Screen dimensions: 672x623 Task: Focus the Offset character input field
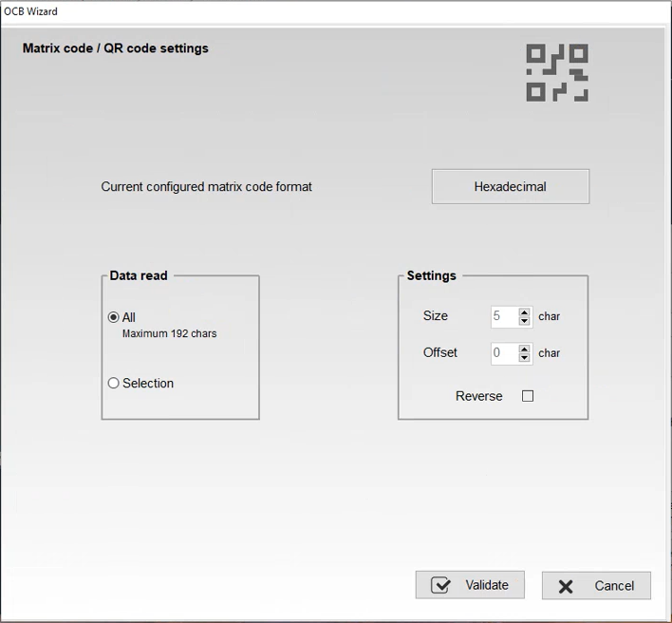(x=503, y=353)
